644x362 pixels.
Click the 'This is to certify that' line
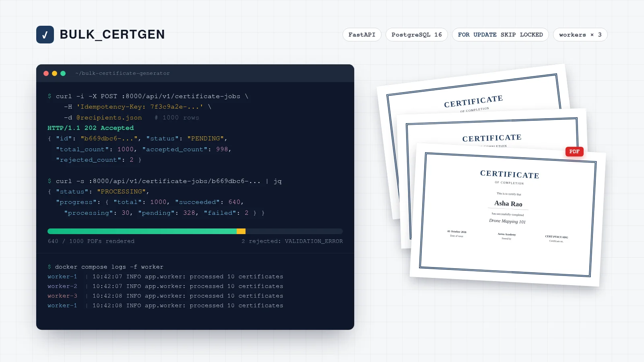509,194
